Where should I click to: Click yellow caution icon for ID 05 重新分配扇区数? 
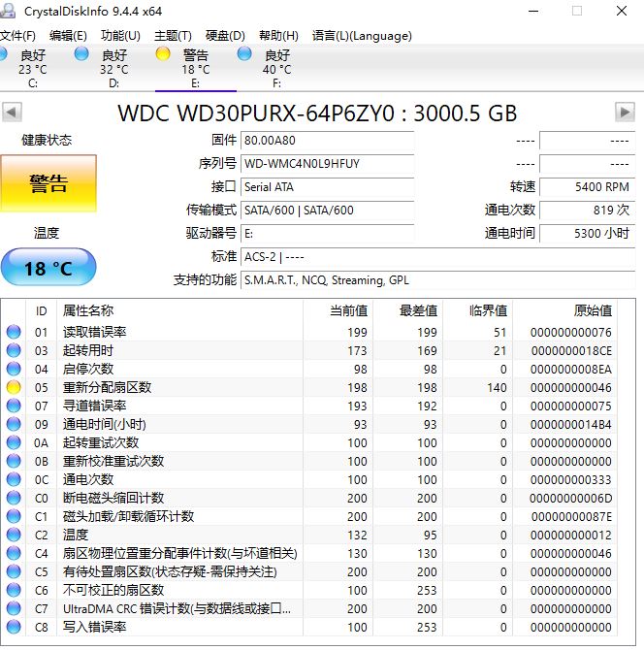coord(14,387)
